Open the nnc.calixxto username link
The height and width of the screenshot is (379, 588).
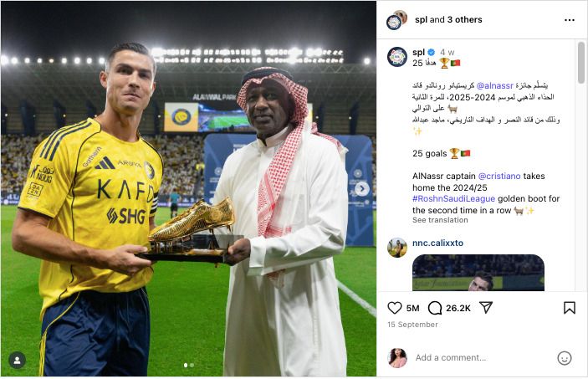[437, 243]
